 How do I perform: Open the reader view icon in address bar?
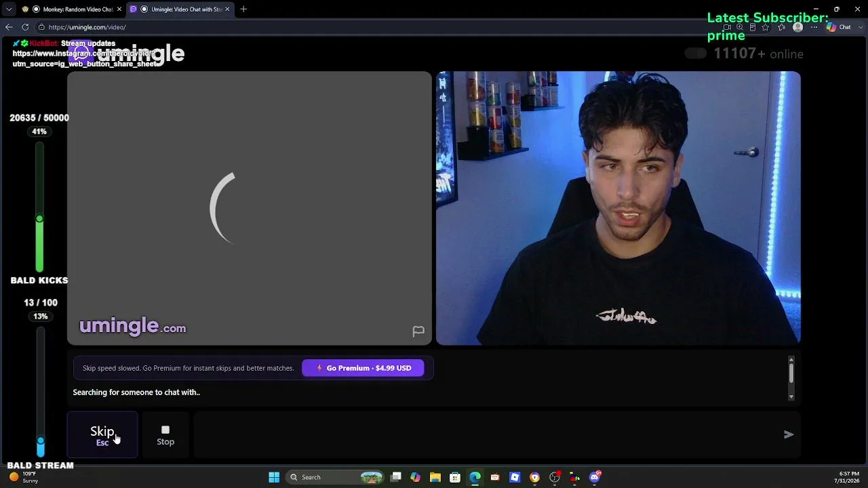(753, 27)
